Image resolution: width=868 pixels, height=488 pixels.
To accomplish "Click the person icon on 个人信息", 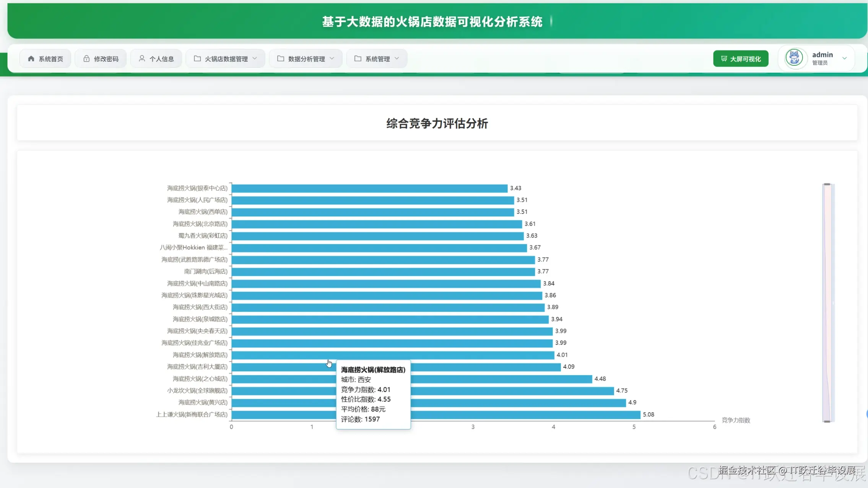I will pyautogui.click(x=142, y=58).
